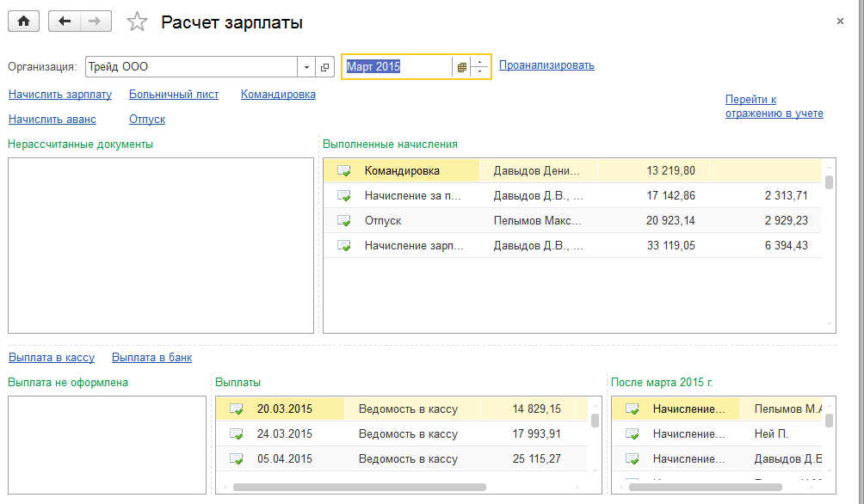Screen dimensions: 864x504
Task: Open the organization form via square icon
Action: pos(325,66)
